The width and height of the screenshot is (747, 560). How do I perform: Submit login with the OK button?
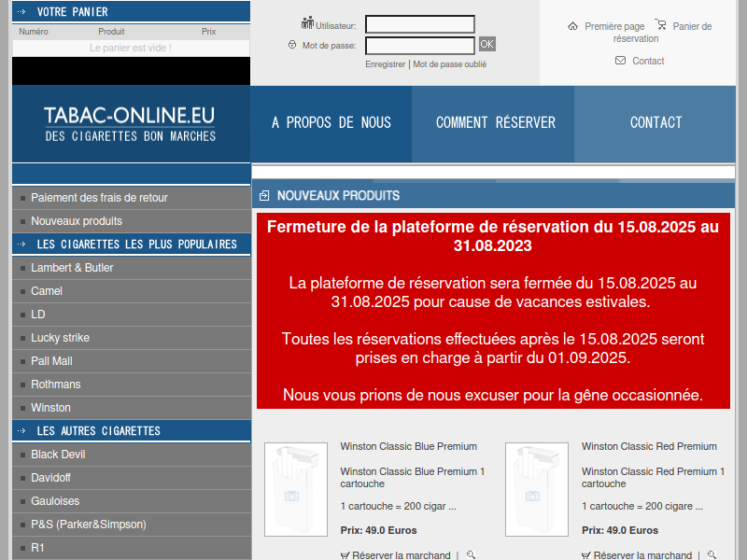pyautogui.click(x=486, y=44)
